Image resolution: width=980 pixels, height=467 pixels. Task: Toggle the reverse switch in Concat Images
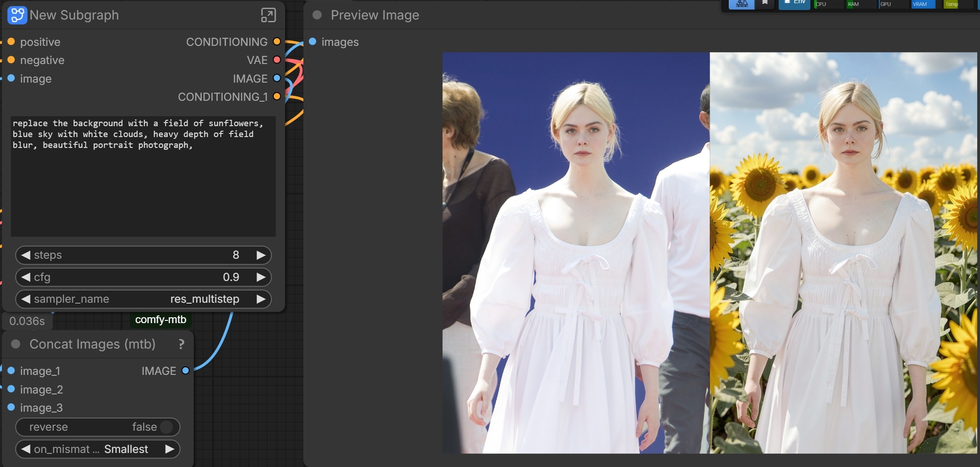[98, 427]
